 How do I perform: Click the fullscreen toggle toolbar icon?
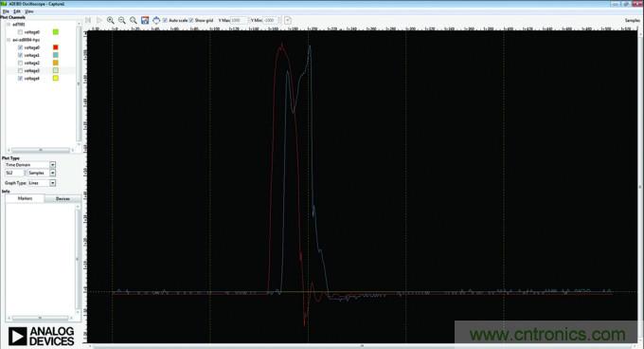click(156, 20)
